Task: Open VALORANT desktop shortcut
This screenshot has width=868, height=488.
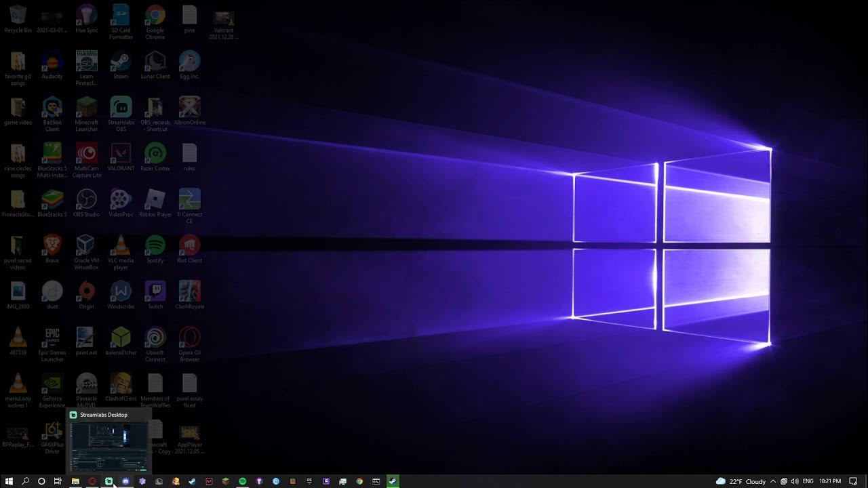Action: point(121,158)
